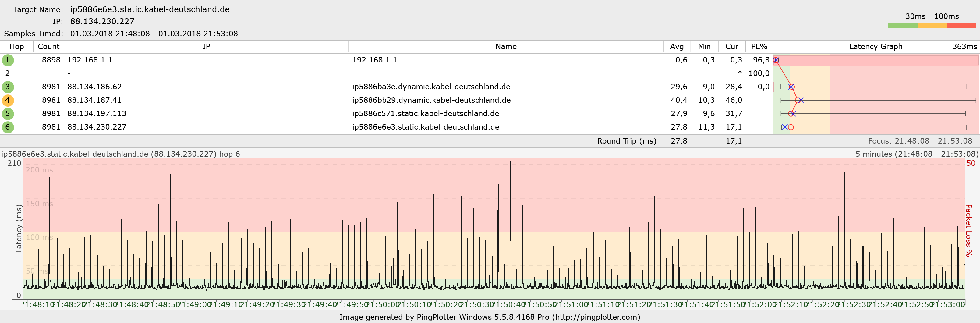Click the Count column header

click(49, 46)
